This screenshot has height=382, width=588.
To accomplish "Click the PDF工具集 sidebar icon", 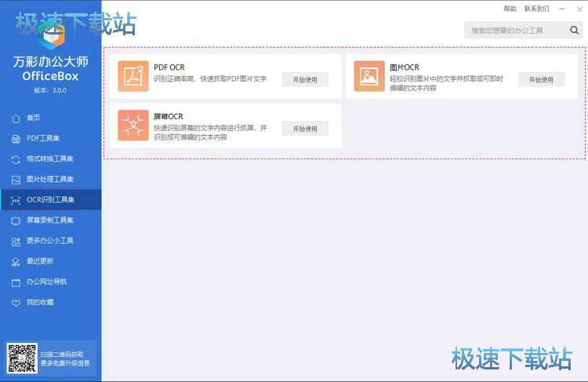I will (16, 139).
